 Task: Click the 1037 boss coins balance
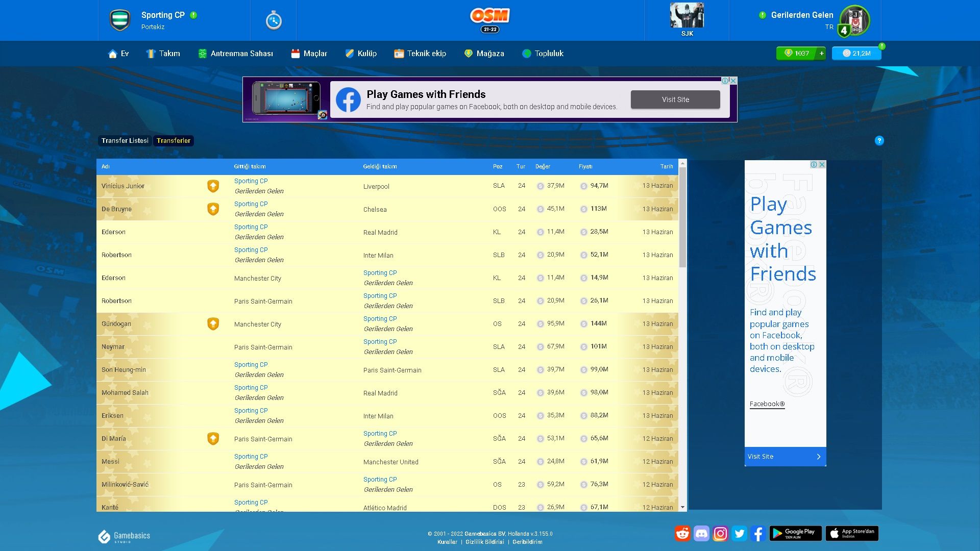(796, 53)
